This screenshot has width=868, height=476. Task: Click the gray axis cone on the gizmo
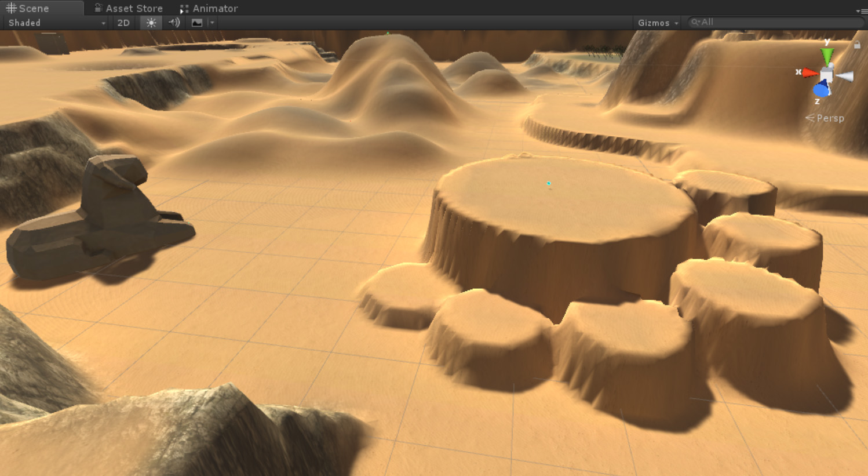pyautogui.click(x=844, y=76)
